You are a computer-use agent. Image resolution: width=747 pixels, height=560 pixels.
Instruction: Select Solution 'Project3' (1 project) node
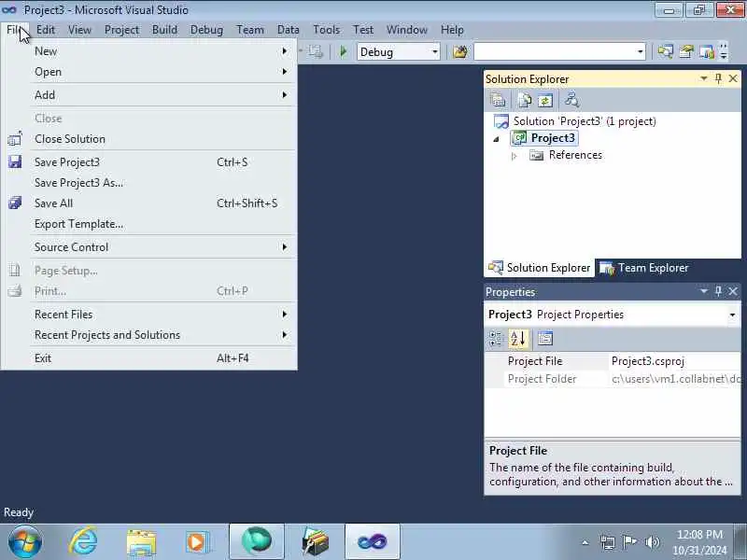click(585, 121)
